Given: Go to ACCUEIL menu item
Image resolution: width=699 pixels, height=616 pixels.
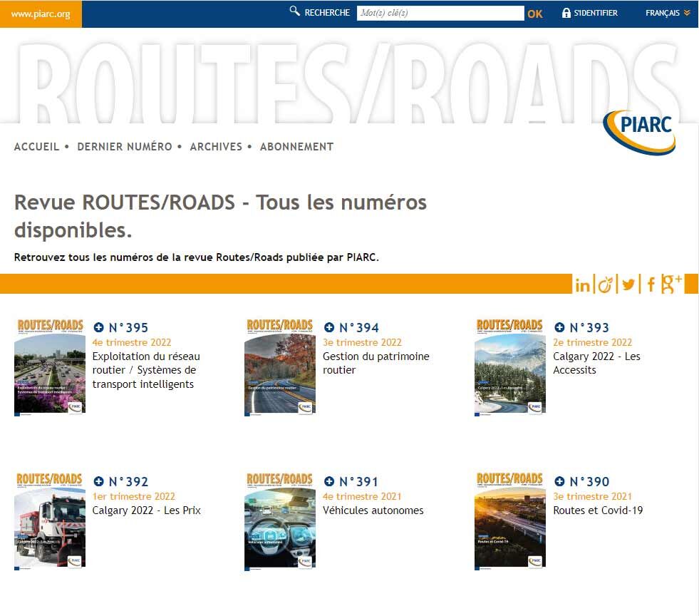Looking at the screenshot, I should point(36,147).
